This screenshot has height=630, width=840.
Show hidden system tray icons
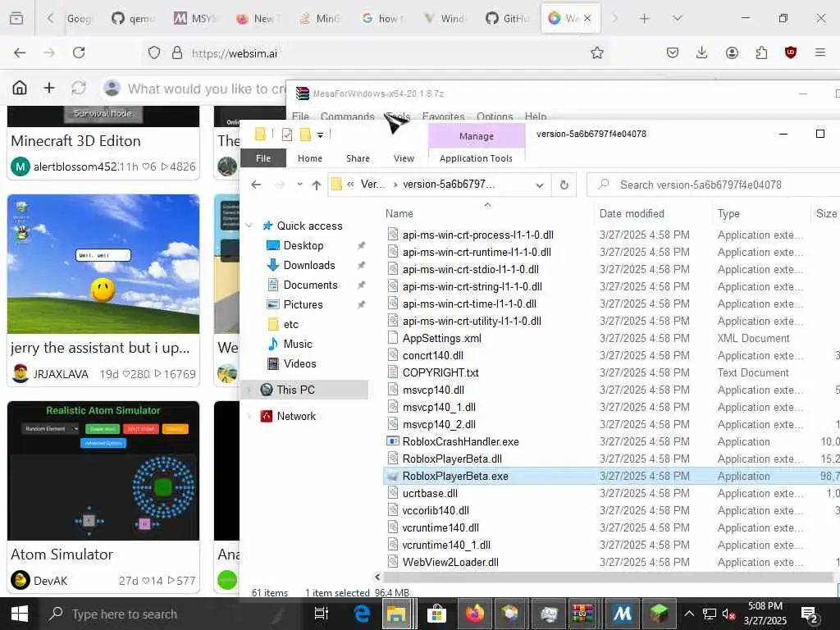pyautogui.click(x=689, y=614)
